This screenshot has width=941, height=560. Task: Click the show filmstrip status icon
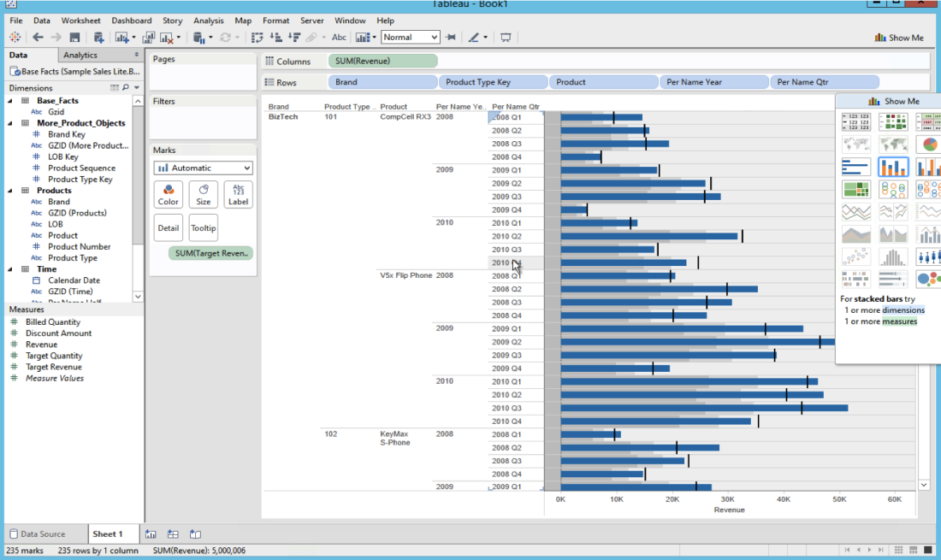tap(913, 550)
